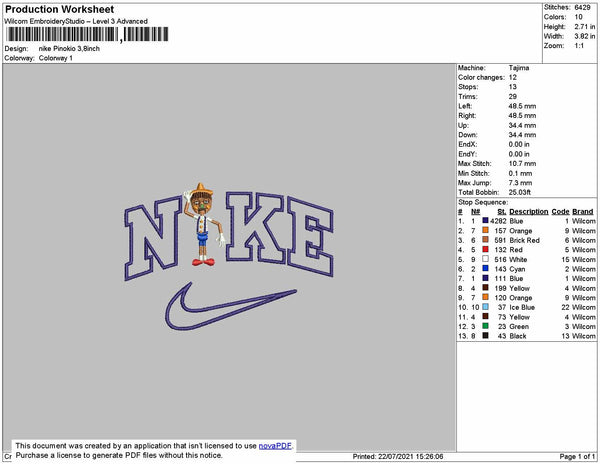
Task: Click the Stitches value 6429
Action: point(582,7)
